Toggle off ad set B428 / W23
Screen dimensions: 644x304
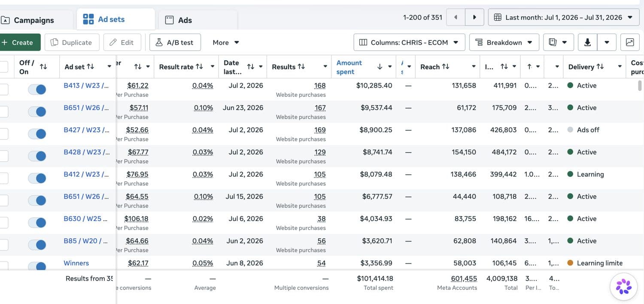coord(37,156)
